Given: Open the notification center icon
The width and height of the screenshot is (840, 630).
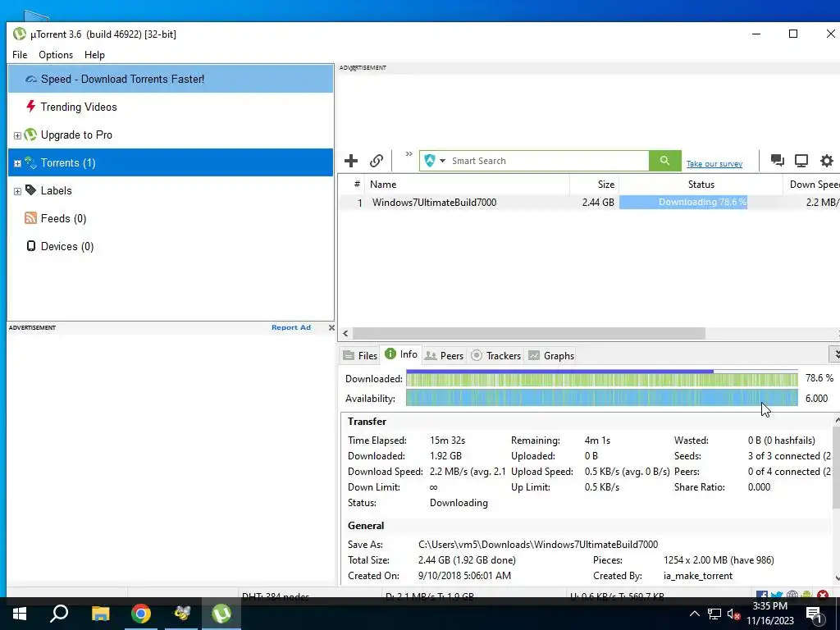Looking at the screenshot, I should click(x=814, y=614).
